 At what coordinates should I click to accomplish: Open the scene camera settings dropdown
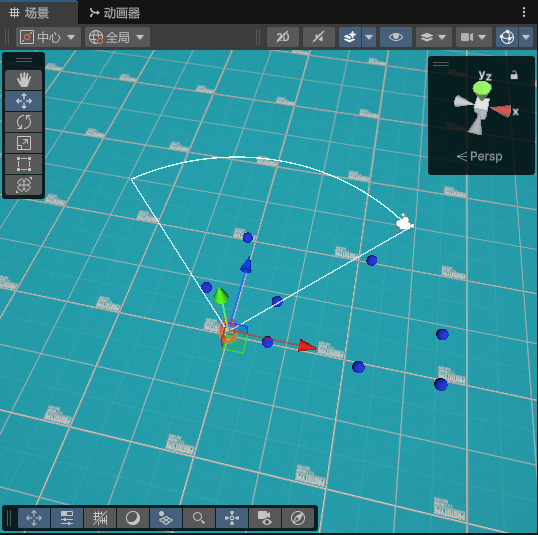pos(473,37)
